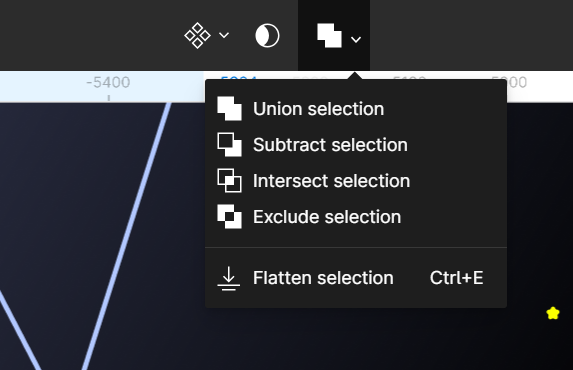Open the Create component dropdown chevron
This screenshot has height=370, width=573.
(224, 35)
